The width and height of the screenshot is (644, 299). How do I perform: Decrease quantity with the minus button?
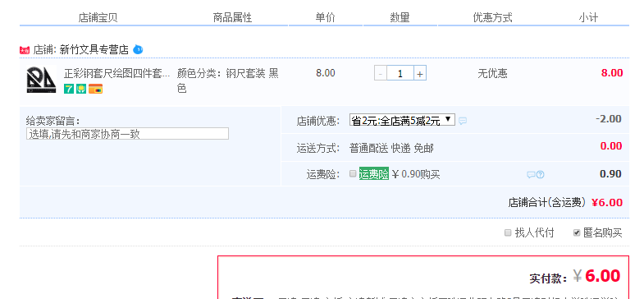[x=381, y=74]
